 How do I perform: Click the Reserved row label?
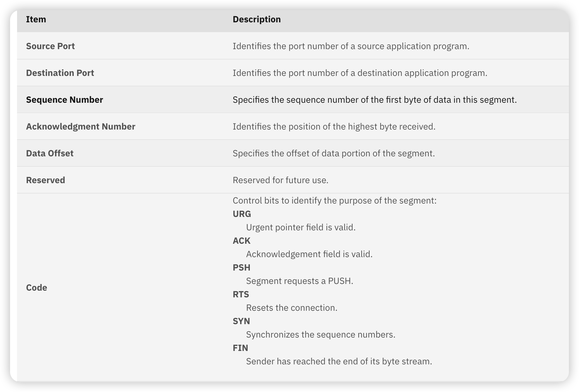[46, 180]
